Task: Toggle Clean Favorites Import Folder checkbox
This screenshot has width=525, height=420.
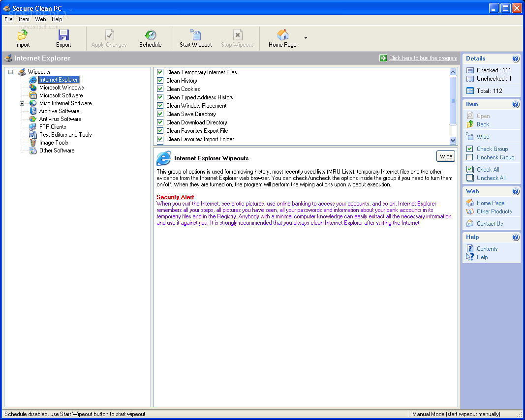Action: [x=160, y=139]
